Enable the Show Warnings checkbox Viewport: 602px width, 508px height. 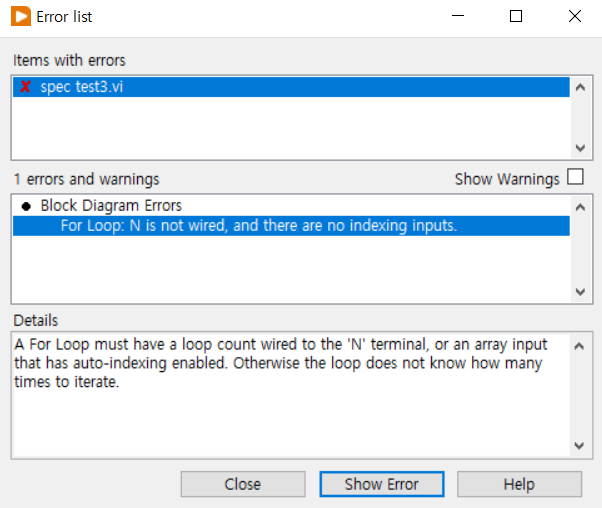pyautogui.click(x=575, y=178)
